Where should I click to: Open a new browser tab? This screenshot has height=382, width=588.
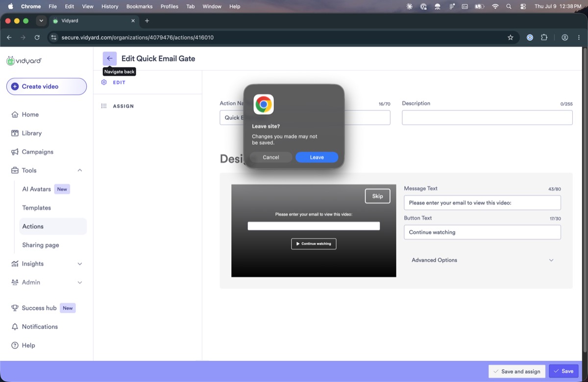(x=147, y=21)
